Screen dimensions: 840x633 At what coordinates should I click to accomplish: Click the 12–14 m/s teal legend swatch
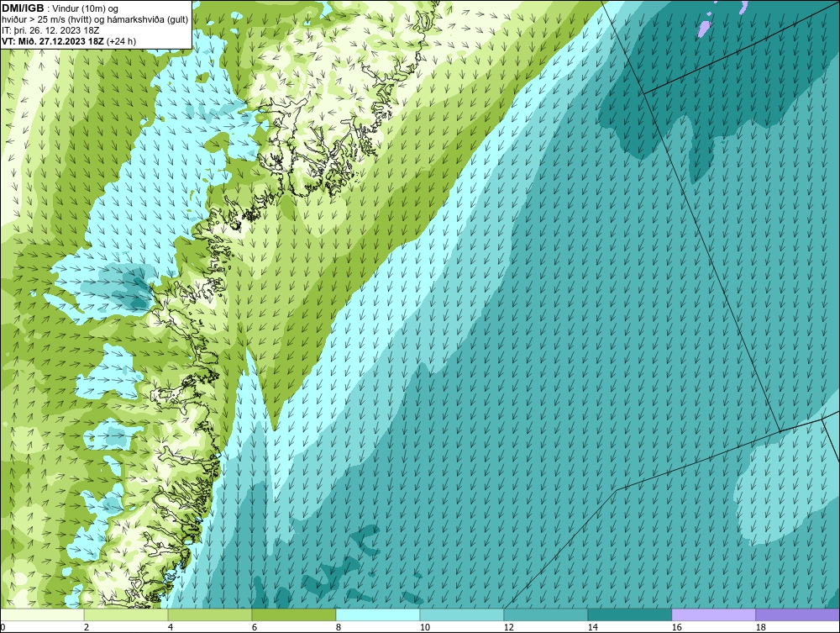545,615
